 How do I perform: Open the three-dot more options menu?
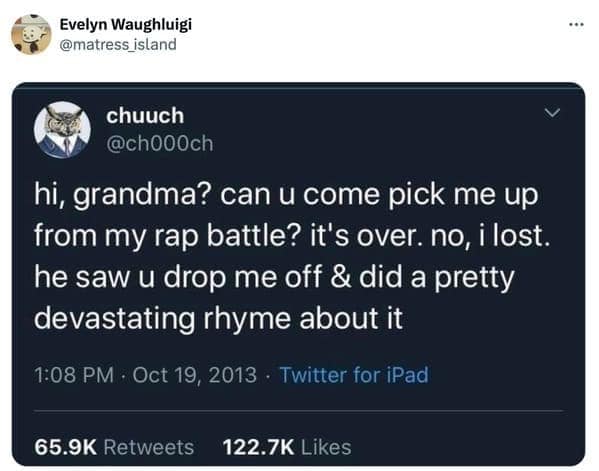(576, 25)
